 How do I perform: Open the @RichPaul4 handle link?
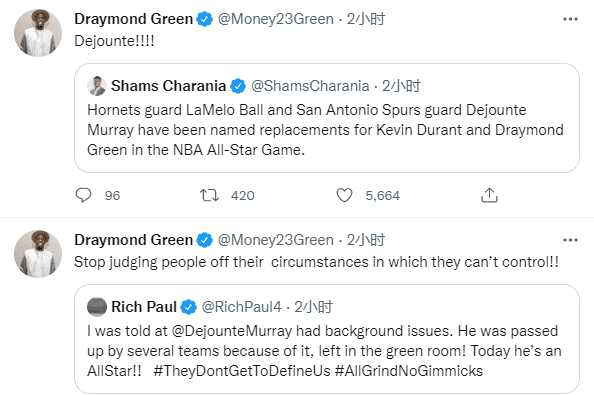pos(241,307)
